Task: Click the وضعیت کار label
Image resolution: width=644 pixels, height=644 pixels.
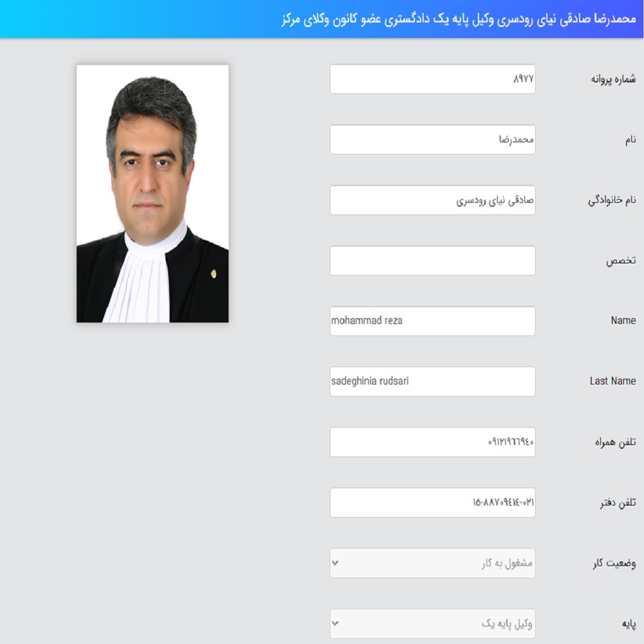Action: coord(614,563)
